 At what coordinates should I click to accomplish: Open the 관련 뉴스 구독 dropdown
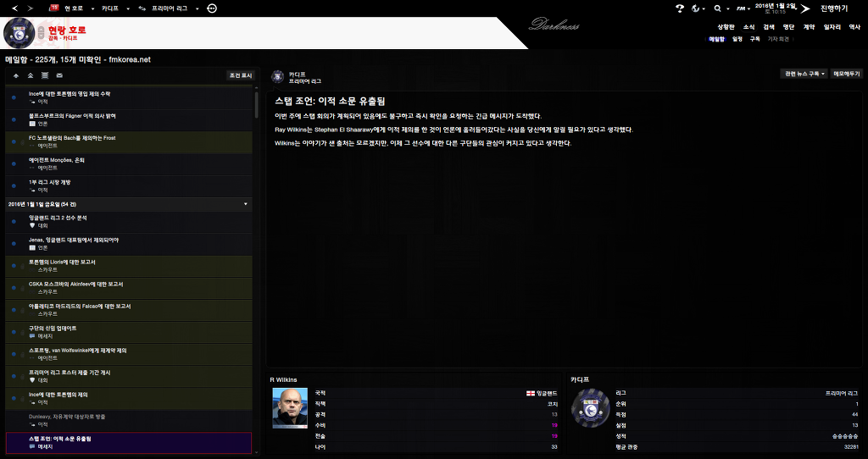pyautogui.click(x=804, y=74)
